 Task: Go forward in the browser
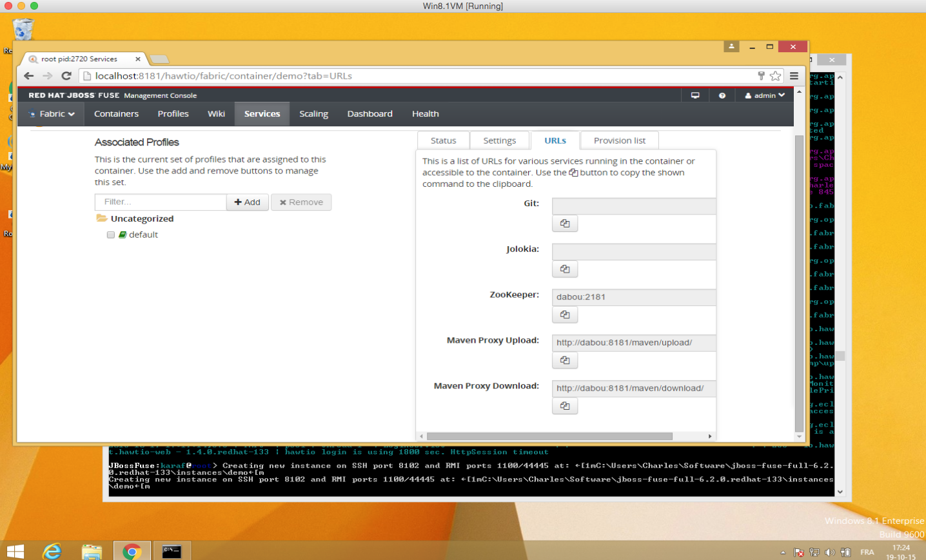pyautogui.click(x=48, y=76)
